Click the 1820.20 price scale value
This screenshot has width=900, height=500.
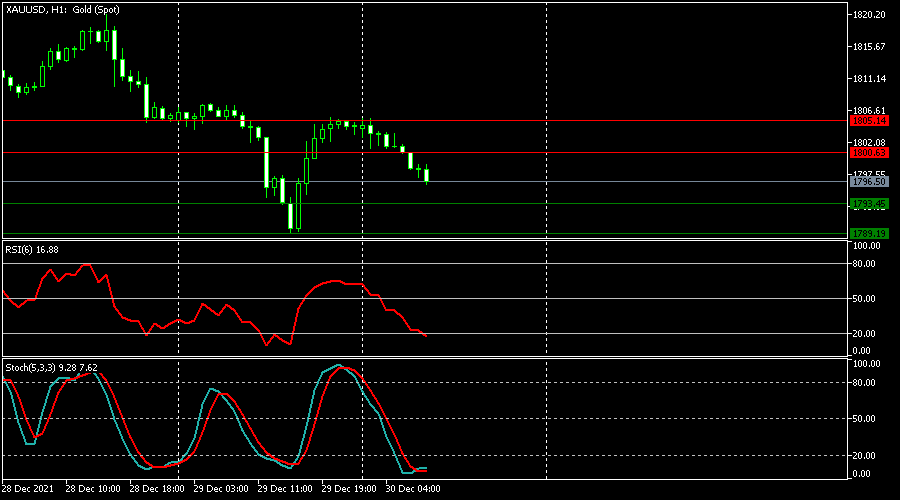[869, 15]
